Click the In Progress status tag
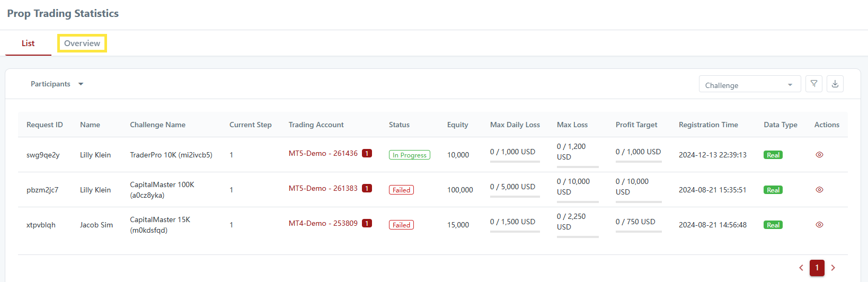The height and width of the screenshot is (282, 868). click(x=410, y=155)
